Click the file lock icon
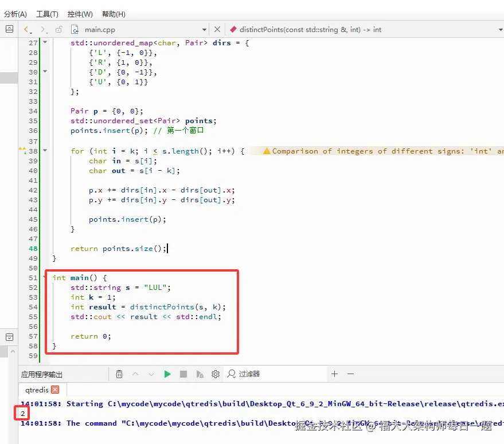This screenshot has width=504, height=444. coord(59,30)
